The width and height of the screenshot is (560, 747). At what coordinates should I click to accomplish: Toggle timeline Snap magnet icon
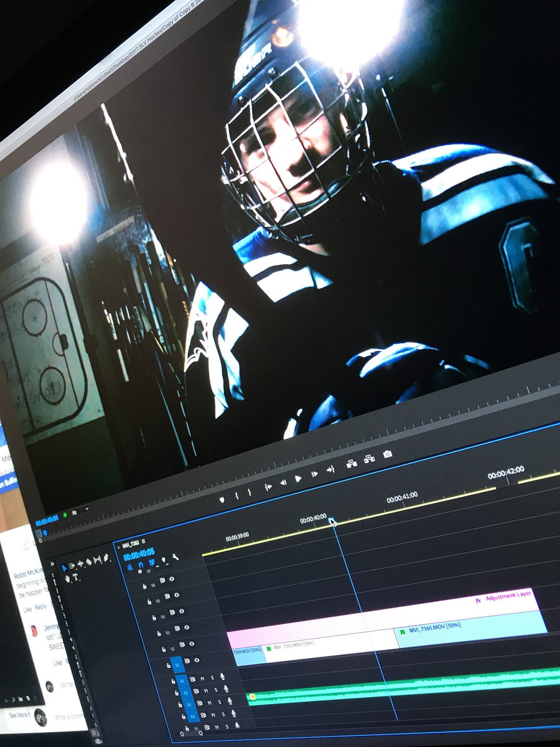tap(141, 565)
